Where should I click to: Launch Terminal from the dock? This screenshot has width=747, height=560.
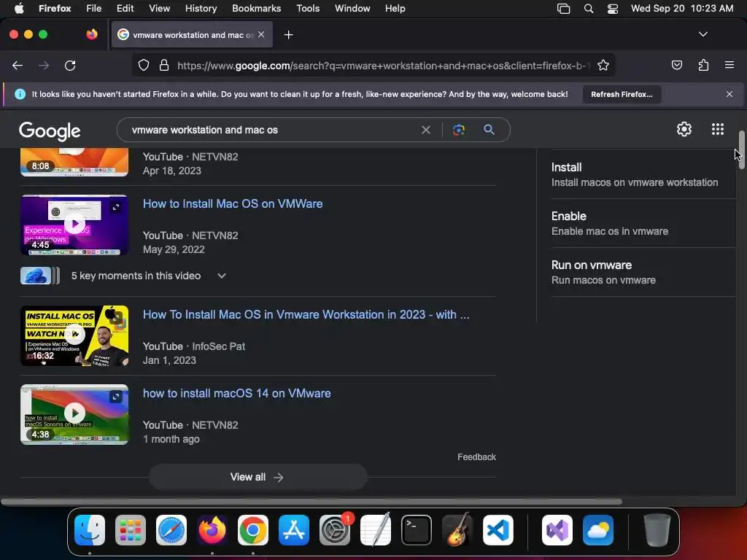[x=417, y=530]
